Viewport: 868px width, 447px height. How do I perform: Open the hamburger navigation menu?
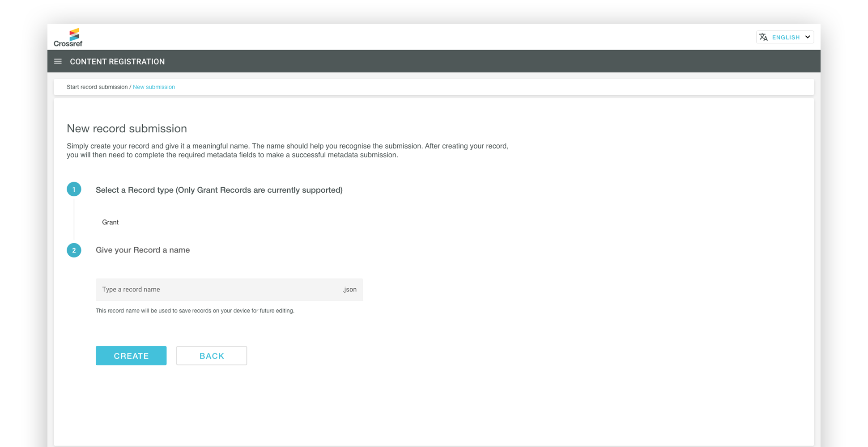[x=58, y=61]
